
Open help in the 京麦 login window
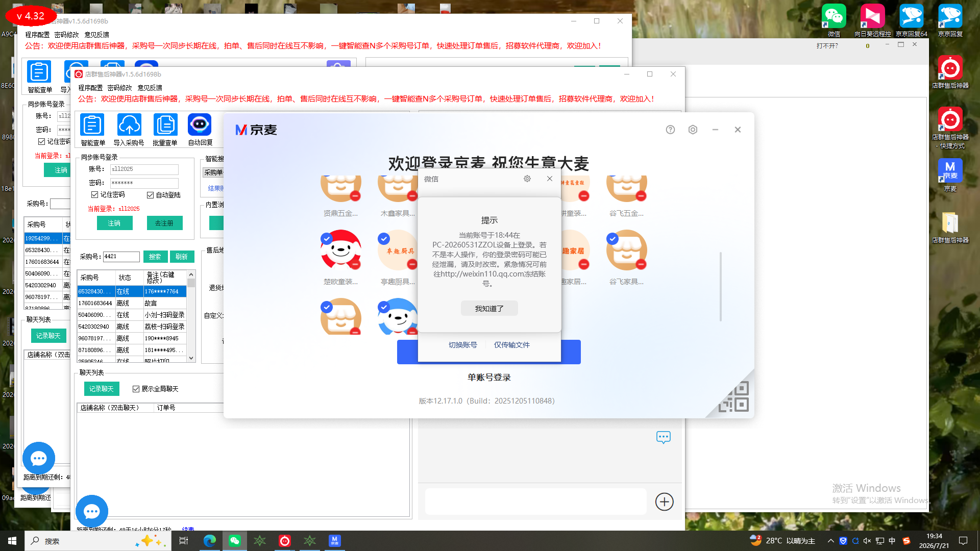(x=670, y=130)
